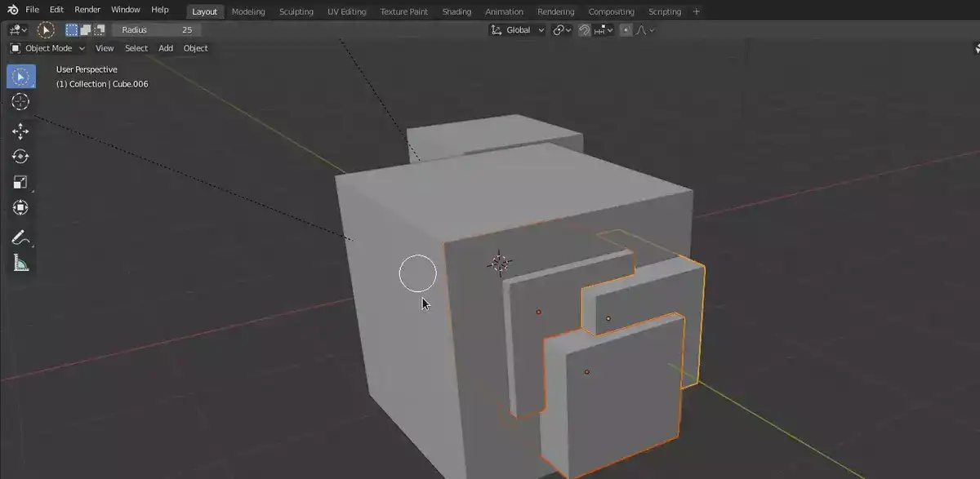The height and width of the screenshot is (479, 980).
Task: Switch to the Texture Paint workspace tab
Action: click(404, 11)
